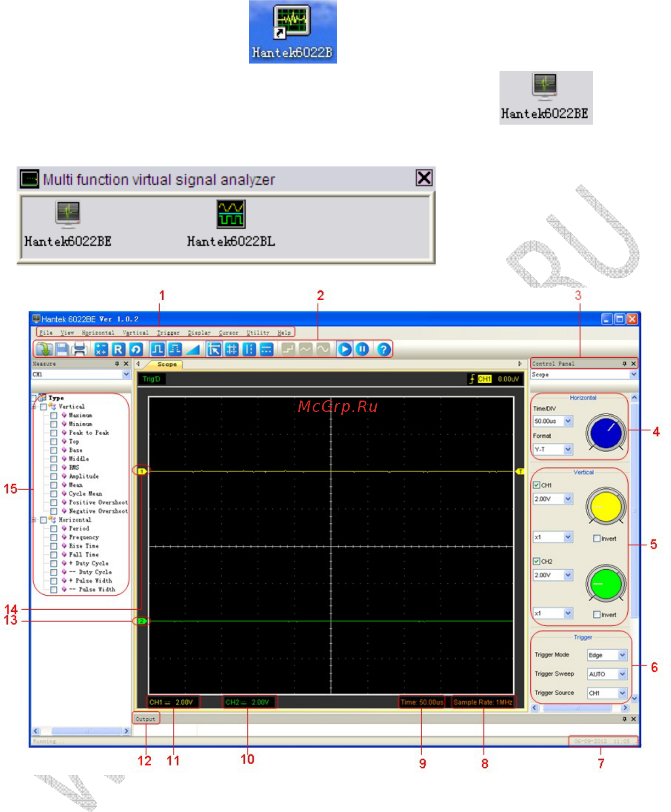671x812 pixels.
Task: Start acquisition with the Run play button
Action: pyautogui.click(x=344, y=350)
